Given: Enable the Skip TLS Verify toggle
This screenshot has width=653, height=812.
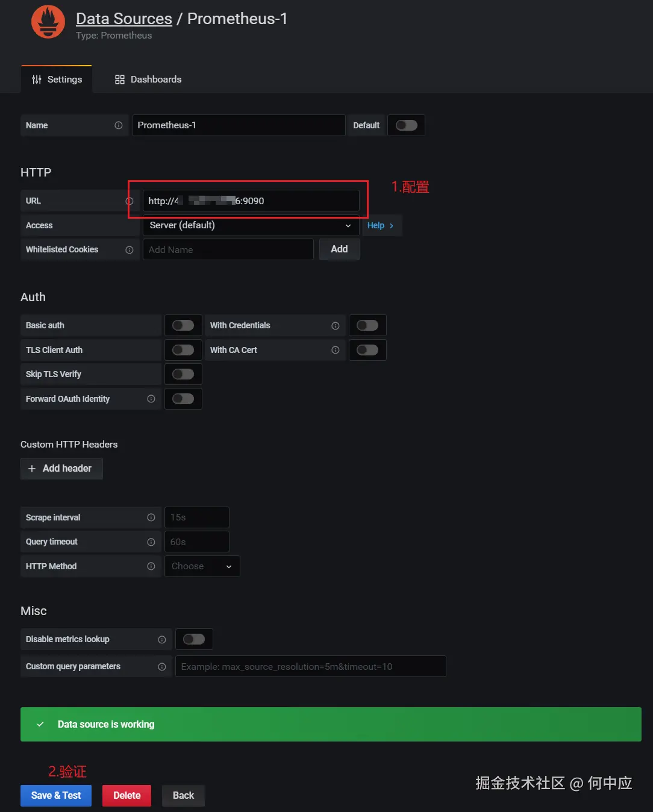Looking at the screenshot, I should [183, 374].
